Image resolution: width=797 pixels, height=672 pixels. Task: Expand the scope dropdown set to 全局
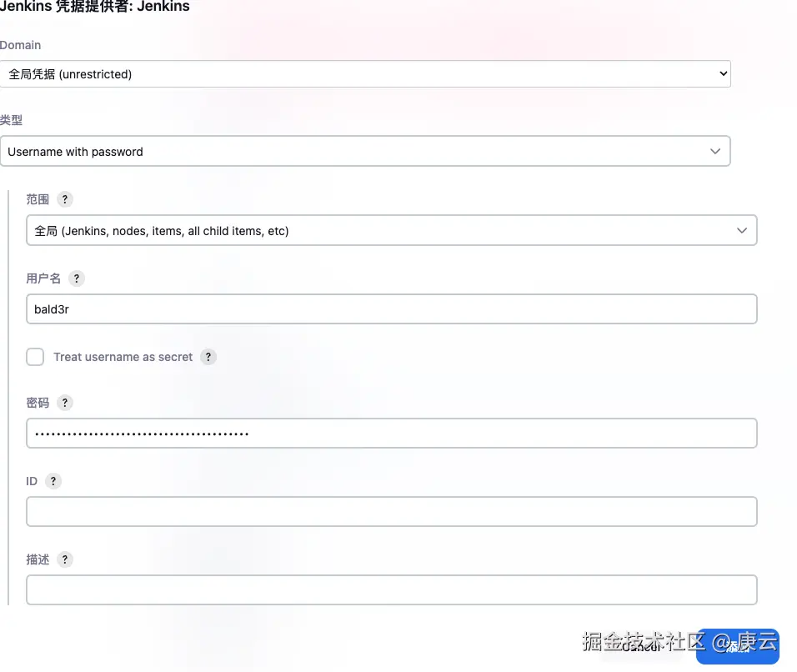(x=391, y=230)
